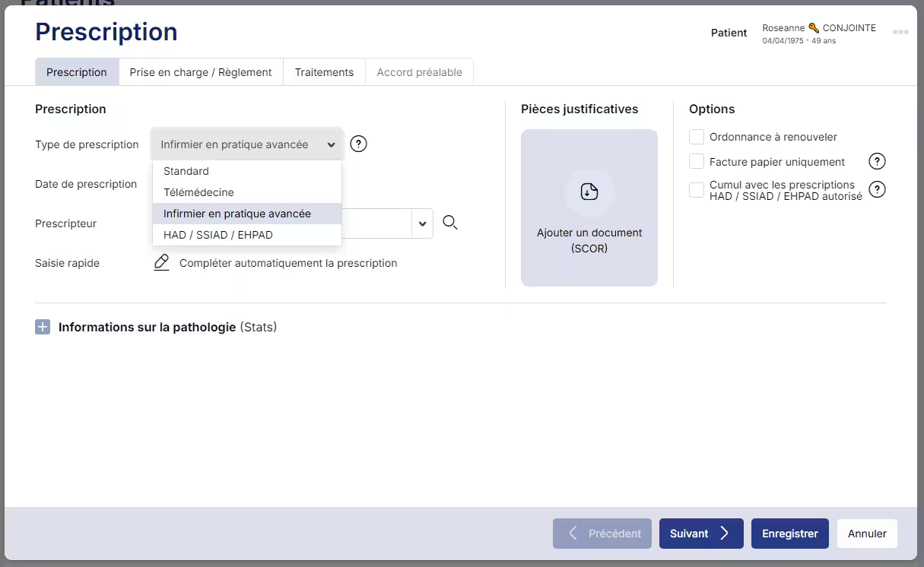Check Facture papier uniquement option
Viewport: 924px width, 567px height.
[696, 161]
